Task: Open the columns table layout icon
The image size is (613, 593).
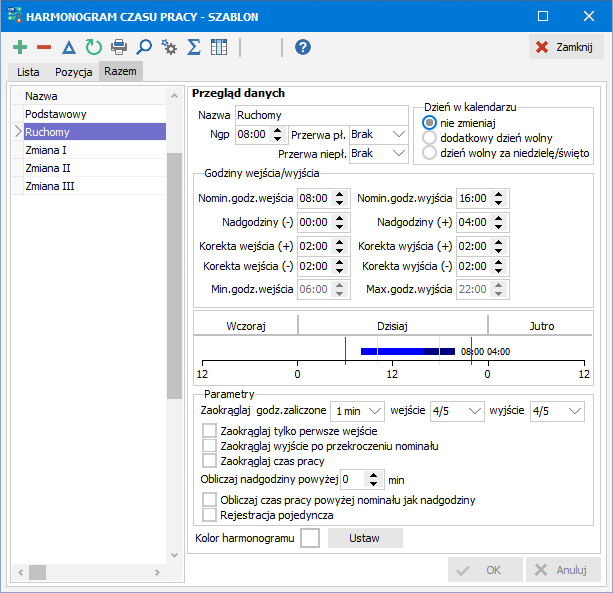Action: [219, 47]
